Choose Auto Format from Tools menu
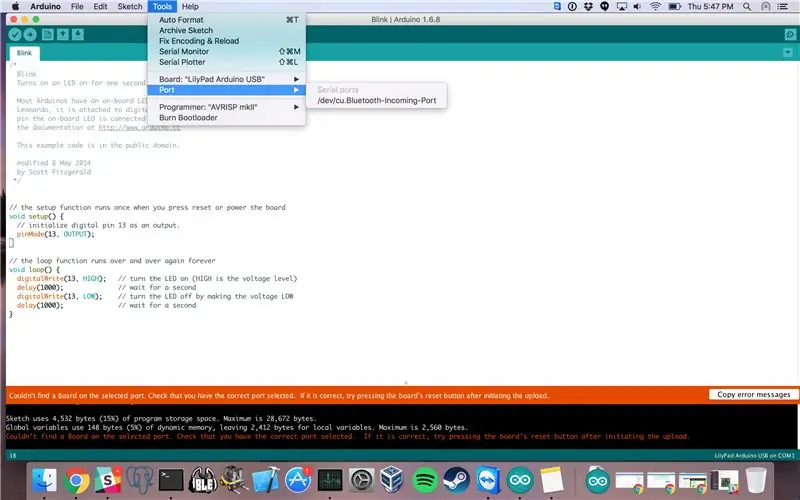The image size is (800, 500). tap(227, 20)
